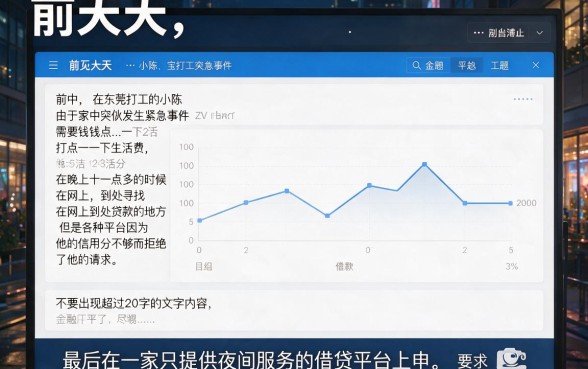Click the text 在东莞打工的小陈

pos(137,99)
